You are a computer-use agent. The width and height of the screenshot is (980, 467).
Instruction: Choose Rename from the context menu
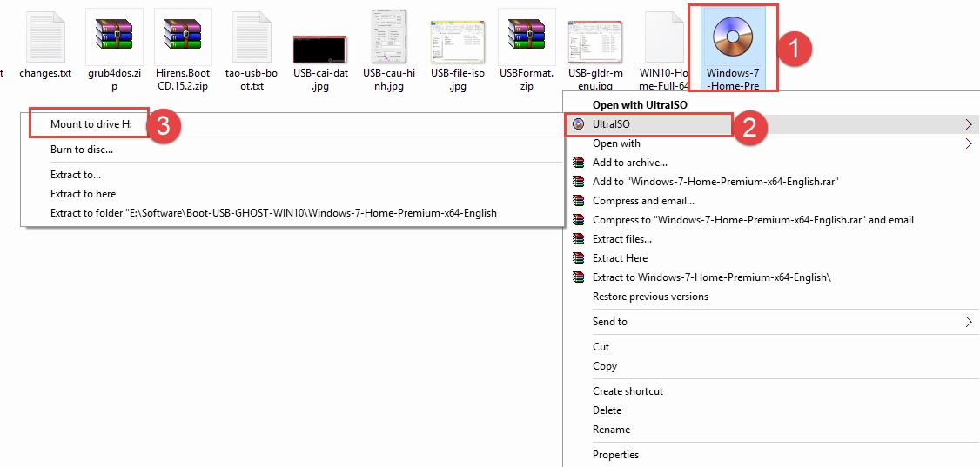611,430
